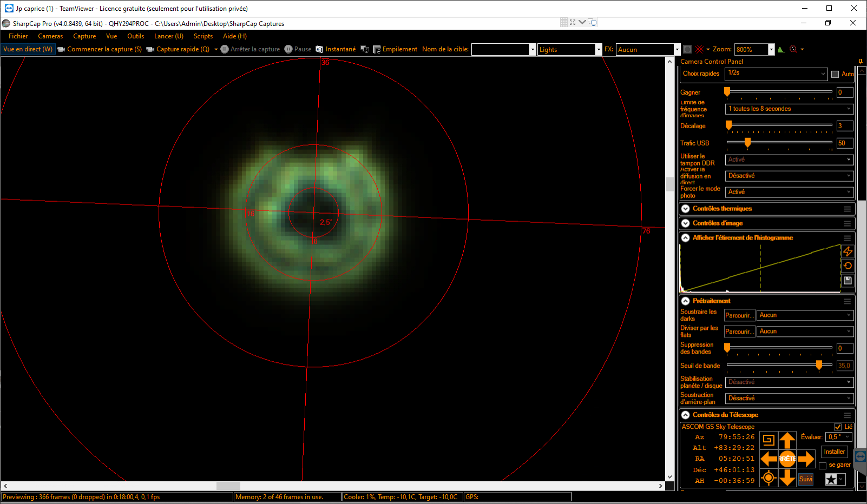This screenshot has width=867, height=504.
Task: Expand the Contrôles d'image section
Action: point(686,223)
